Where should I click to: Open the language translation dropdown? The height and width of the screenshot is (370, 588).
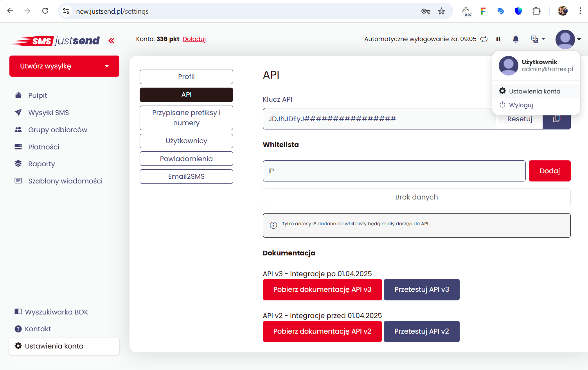538,39
